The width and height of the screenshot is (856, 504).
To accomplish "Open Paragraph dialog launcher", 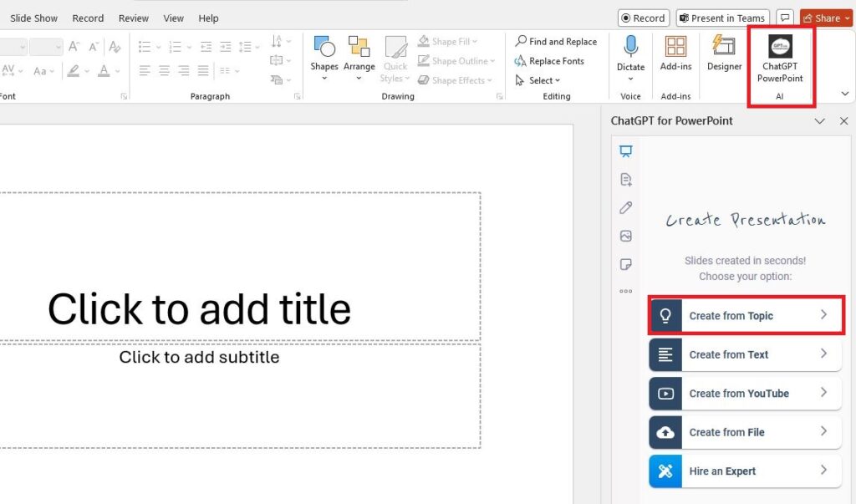I will click(297, 97).
